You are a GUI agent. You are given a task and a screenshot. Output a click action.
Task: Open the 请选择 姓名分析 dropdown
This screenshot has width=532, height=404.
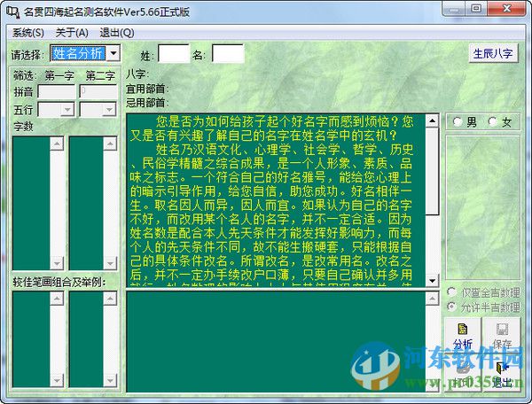[114, 53]
